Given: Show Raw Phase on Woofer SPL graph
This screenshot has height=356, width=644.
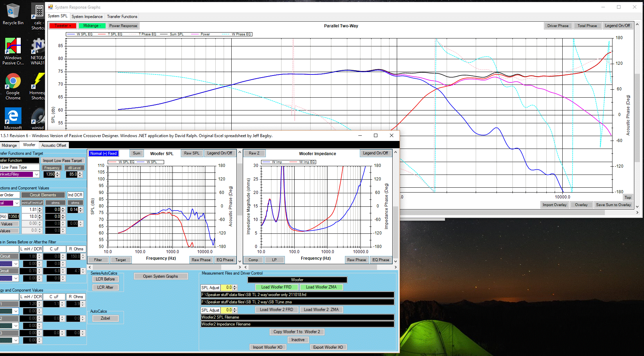Looking at the screenshot, I should coord(201,260).
